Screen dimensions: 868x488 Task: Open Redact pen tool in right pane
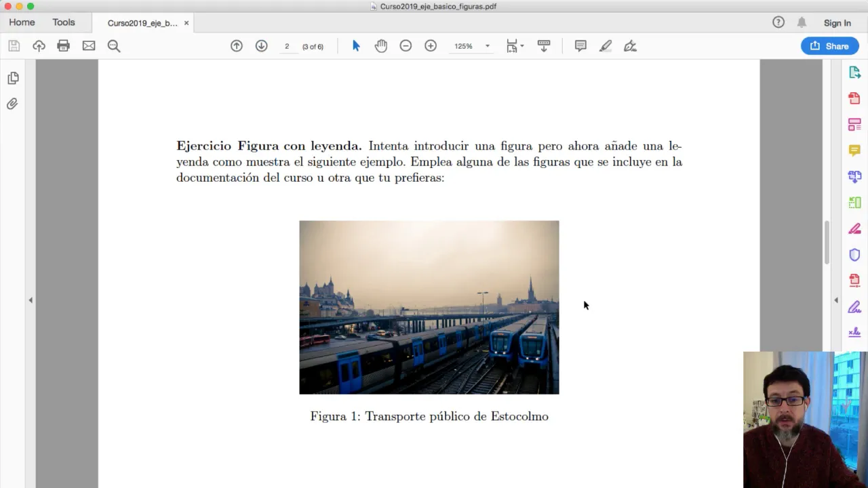tap(854, 228)
